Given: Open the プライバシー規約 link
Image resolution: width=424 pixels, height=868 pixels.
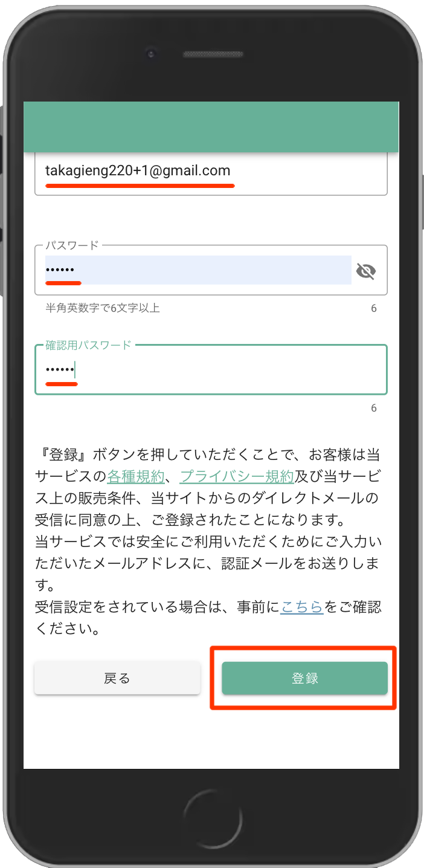Looking at the screenshot, I should (237, 476).
